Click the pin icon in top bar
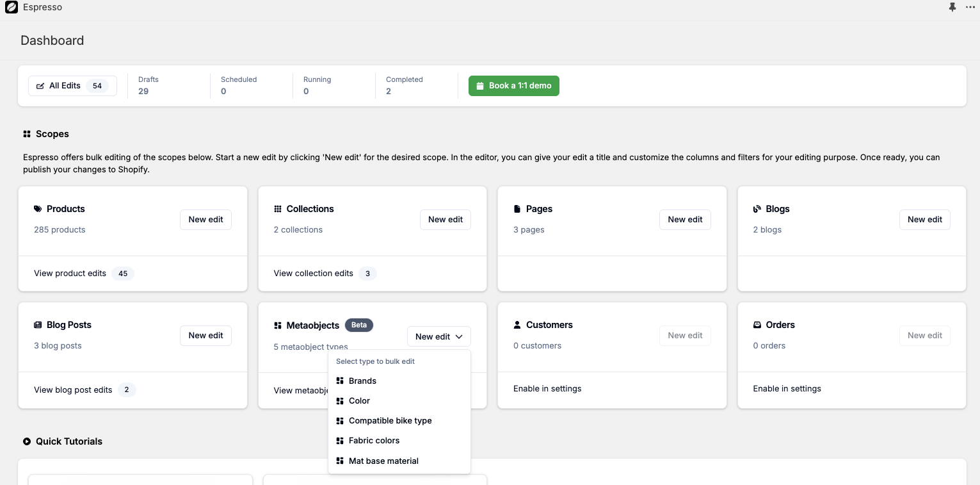This screenshot has height=485, width=980. click(952, 8)
